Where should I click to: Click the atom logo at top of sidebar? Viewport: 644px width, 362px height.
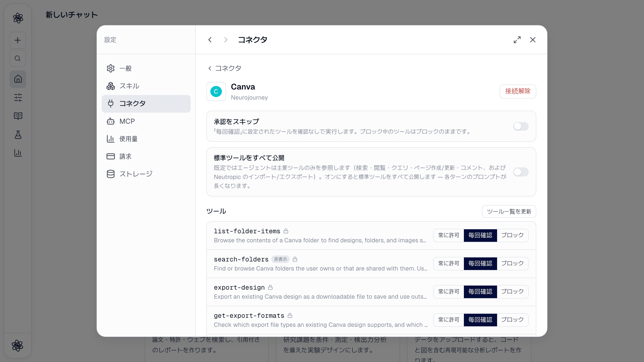[x=18, y=18]
